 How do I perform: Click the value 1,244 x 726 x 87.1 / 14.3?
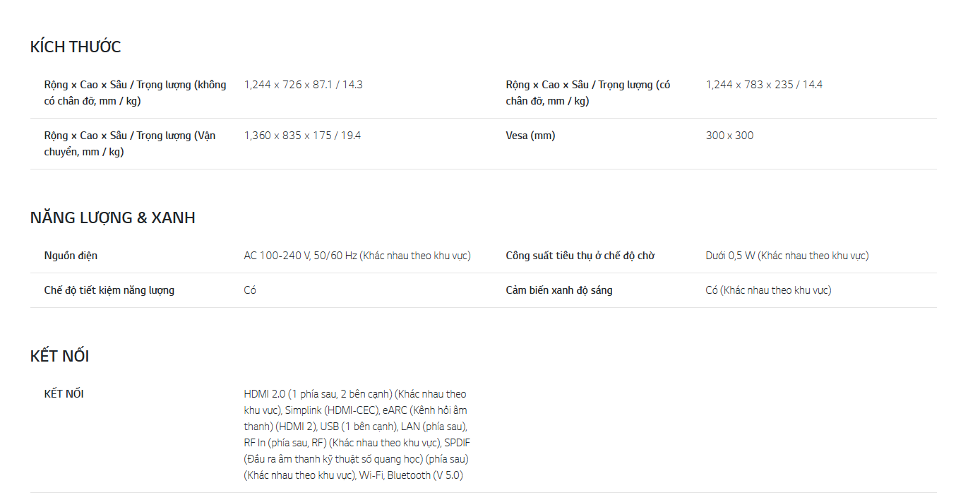303,85
